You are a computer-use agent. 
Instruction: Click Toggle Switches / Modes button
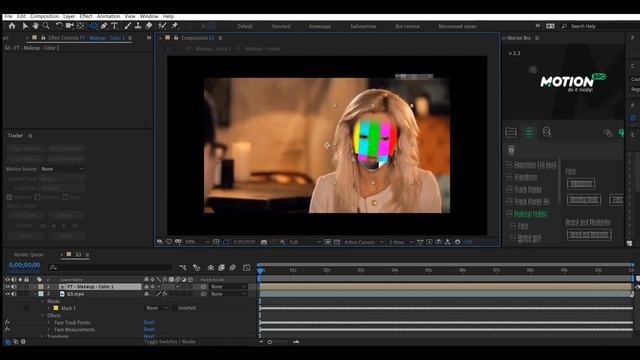coord(170,342)
